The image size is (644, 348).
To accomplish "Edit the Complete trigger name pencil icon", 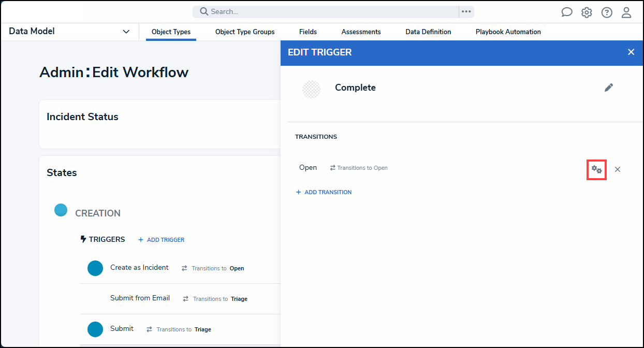I will [x=609, y=88].
